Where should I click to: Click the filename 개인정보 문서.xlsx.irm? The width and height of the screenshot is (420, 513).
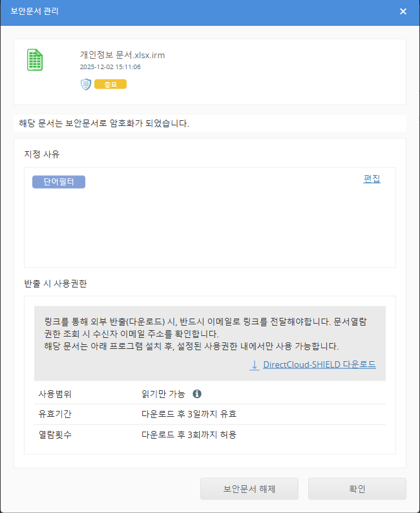[122, 55]
